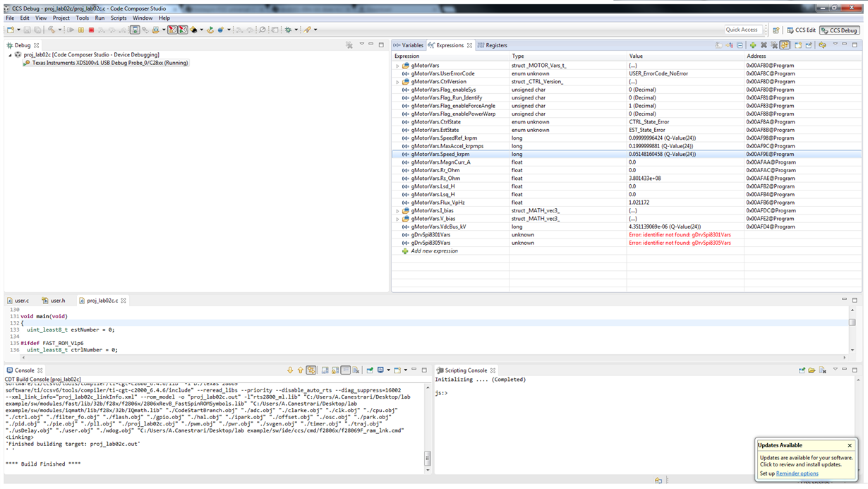The width and height of the screenshot is (868, 489).
Task: Click the editor horizontal scrollbar
Action: click(x=434, y=358)
